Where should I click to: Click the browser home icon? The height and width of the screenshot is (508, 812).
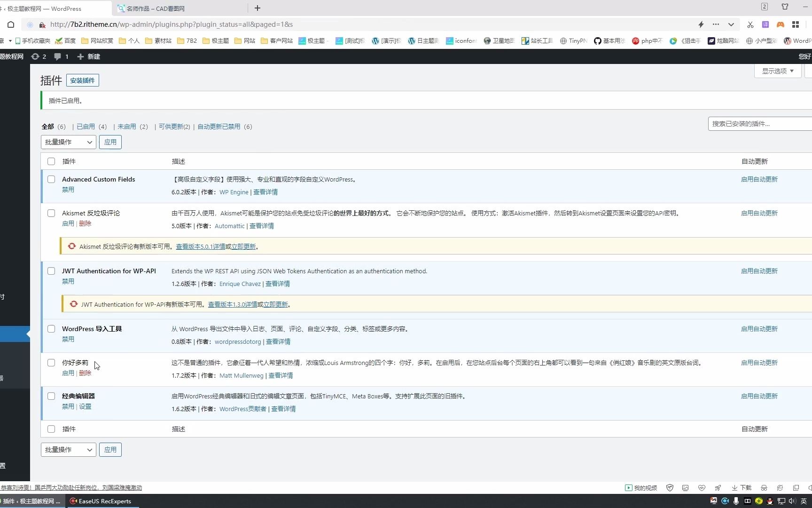[11, 24]
